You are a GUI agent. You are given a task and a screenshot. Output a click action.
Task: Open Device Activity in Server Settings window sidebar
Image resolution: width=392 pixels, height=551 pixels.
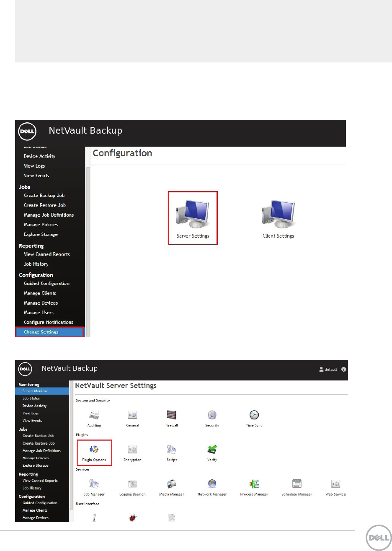click(34, 406)
